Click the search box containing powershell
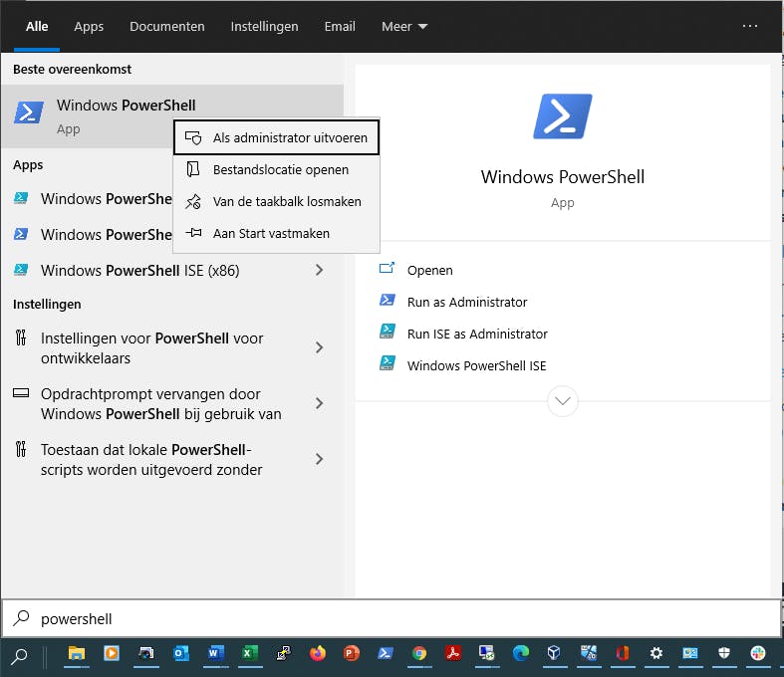 [392, 618]
